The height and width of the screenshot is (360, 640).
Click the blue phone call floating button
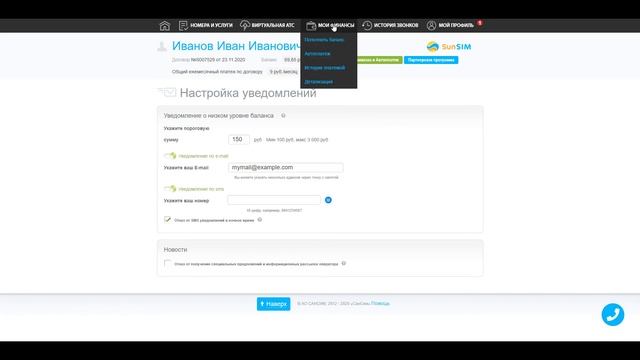click(613, 315)
